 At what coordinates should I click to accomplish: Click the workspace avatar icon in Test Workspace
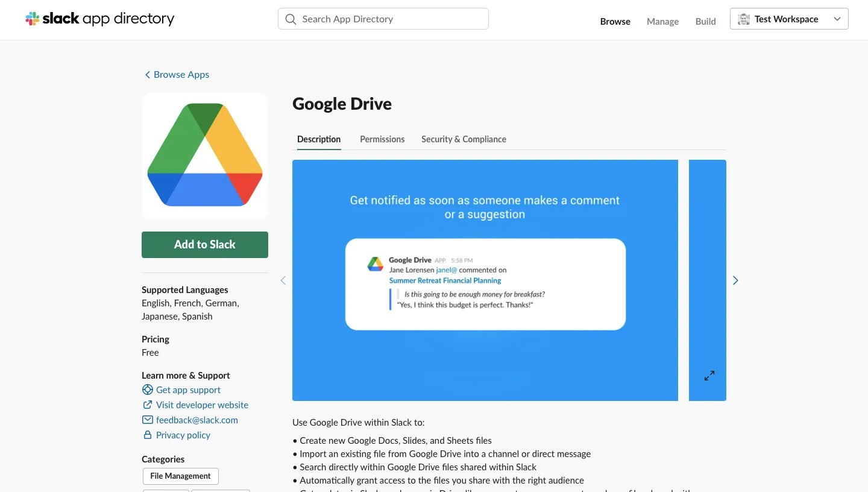(x=744, y=19)
